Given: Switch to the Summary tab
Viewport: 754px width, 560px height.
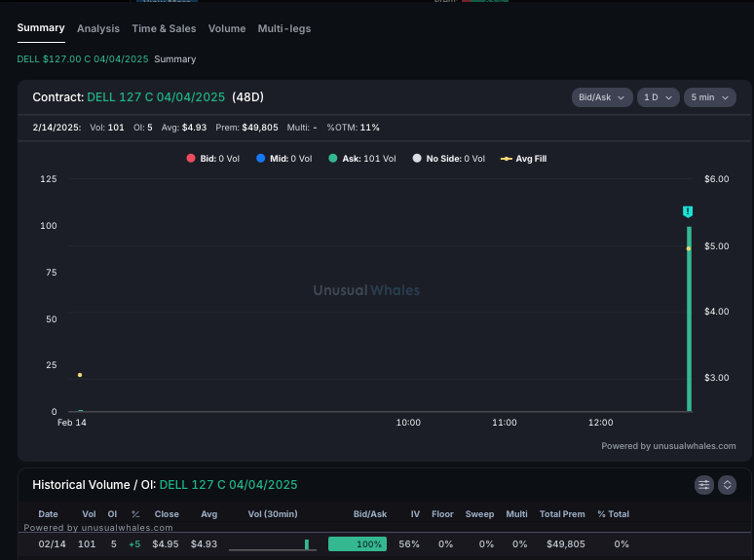Looking at the screenshot, I should 41,28.
